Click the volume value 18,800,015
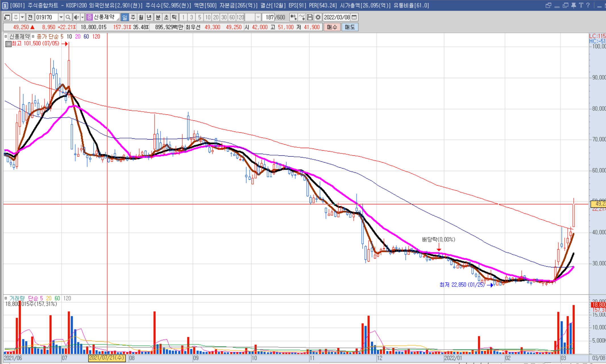This screenshot has width=606, height=364. pyautogui.click(x=94, y=27)
